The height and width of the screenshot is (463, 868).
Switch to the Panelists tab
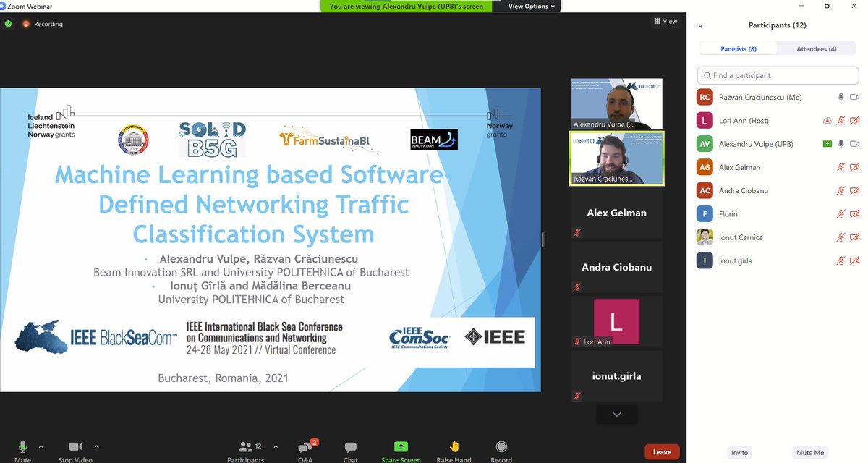[738, 48]
